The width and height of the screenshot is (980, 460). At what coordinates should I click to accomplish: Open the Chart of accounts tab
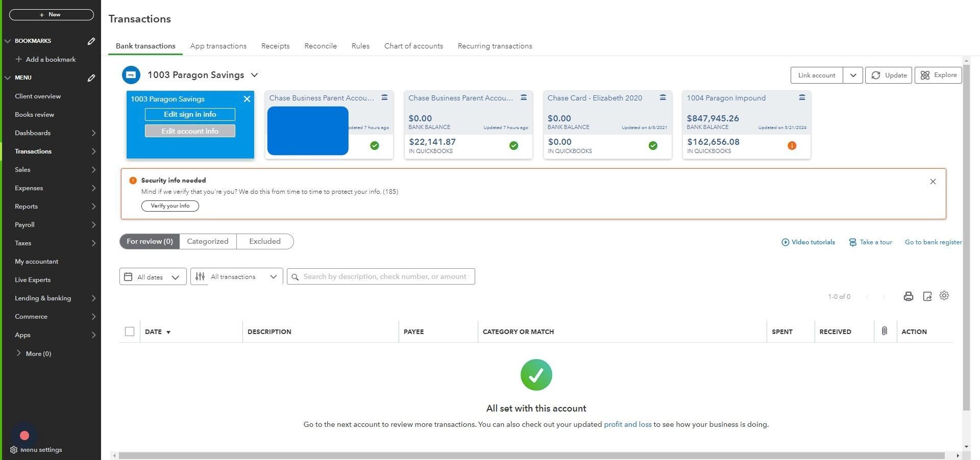[413, 46]
